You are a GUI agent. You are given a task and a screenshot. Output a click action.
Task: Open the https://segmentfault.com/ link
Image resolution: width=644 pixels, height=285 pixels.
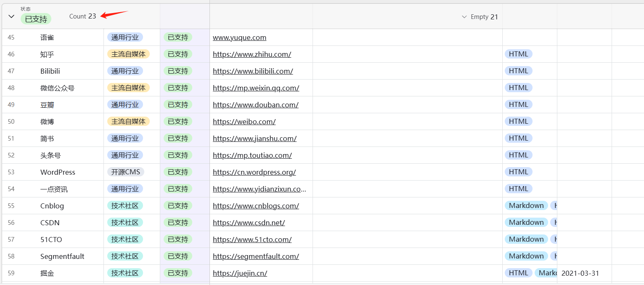(x=256, y=256)
